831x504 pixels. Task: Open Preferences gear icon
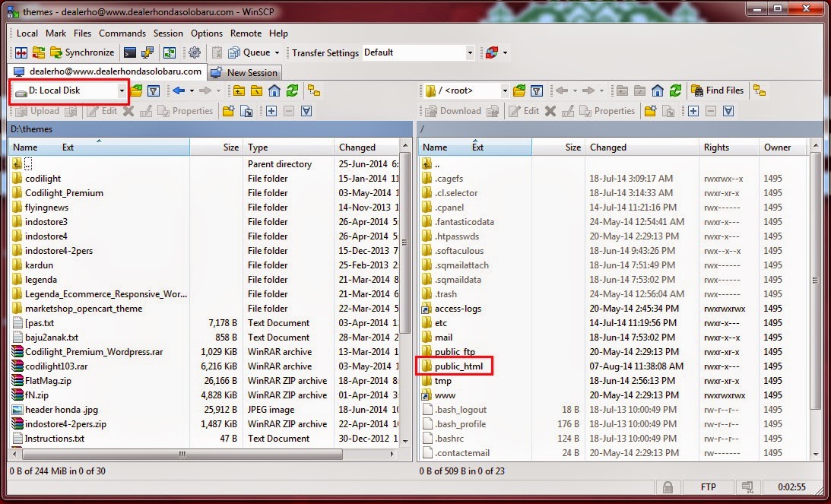(195, 52)
